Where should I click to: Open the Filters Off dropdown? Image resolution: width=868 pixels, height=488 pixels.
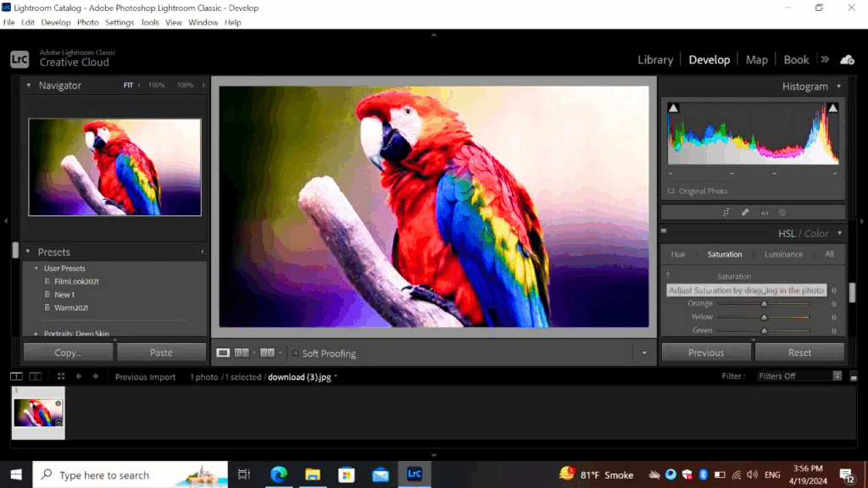[798, 376]
